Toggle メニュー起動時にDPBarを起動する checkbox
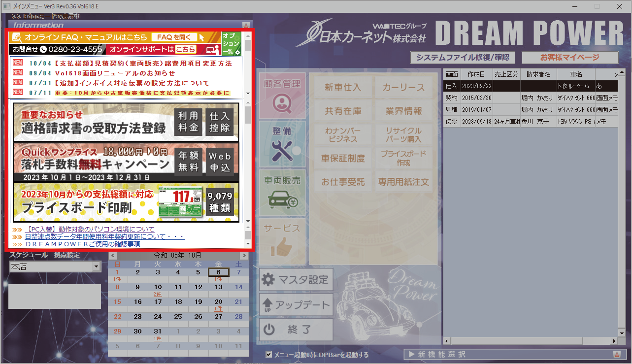Viewport: 632px width, 364px height. [x=268, y=354]
